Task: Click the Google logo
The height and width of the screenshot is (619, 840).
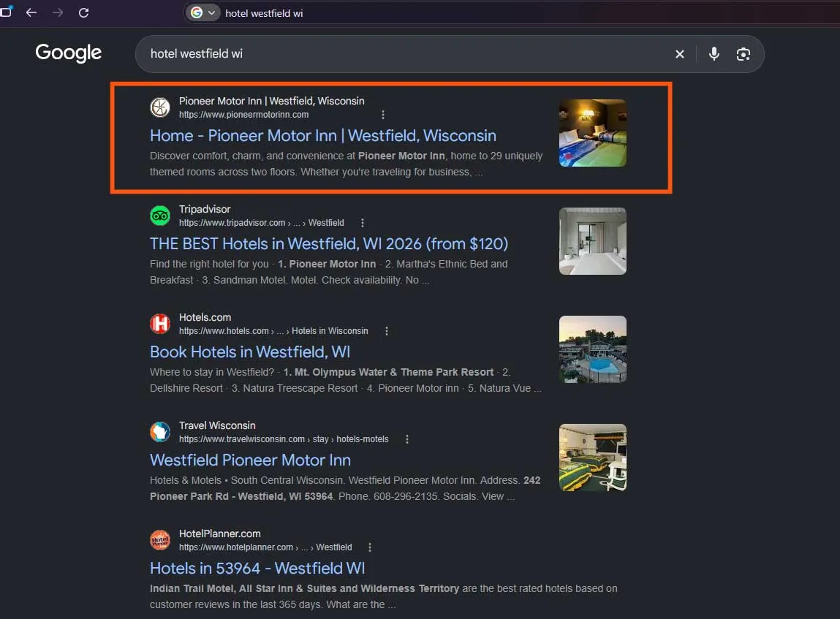Action: point(68,53)
